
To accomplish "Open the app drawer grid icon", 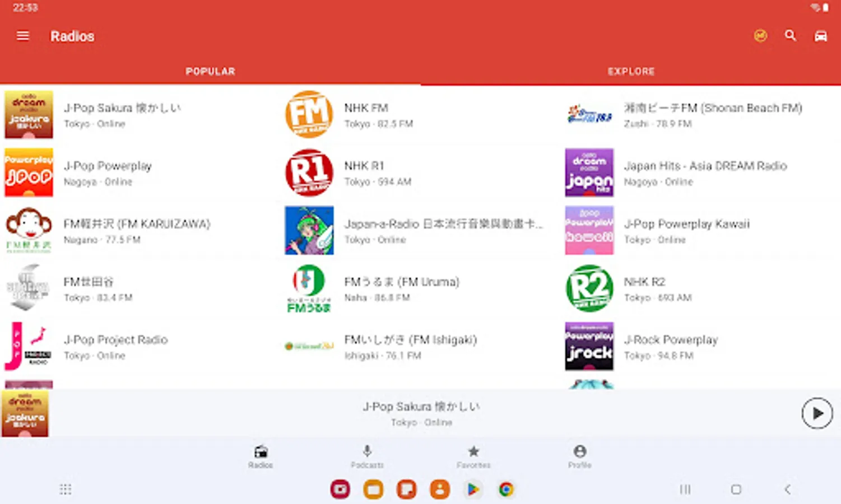I will 66,489.
